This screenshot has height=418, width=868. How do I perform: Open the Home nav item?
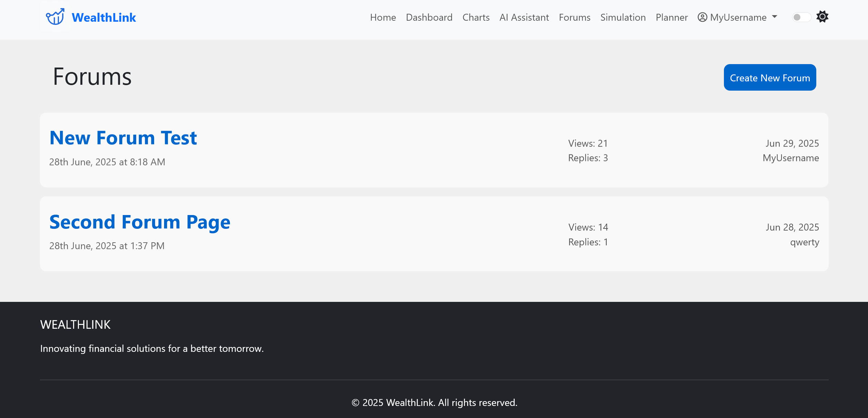(x=383, y=17)
